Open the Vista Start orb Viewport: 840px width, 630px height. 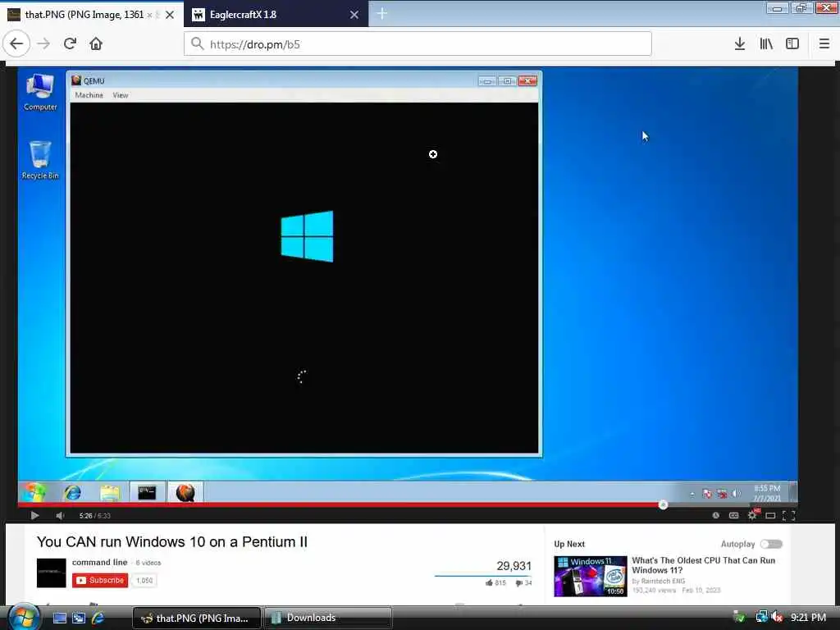point(24,617)
